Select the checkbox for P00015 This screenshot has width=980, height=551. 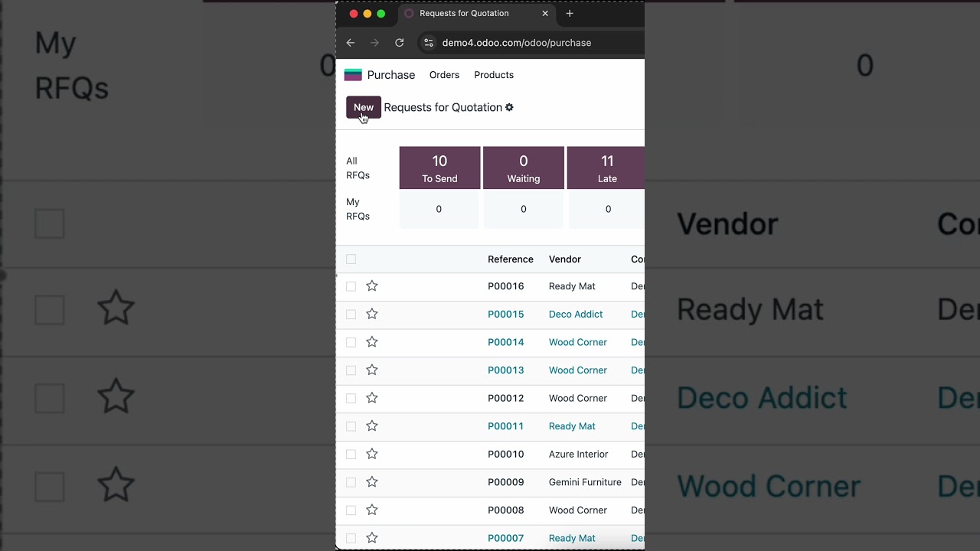coord(351,314)
